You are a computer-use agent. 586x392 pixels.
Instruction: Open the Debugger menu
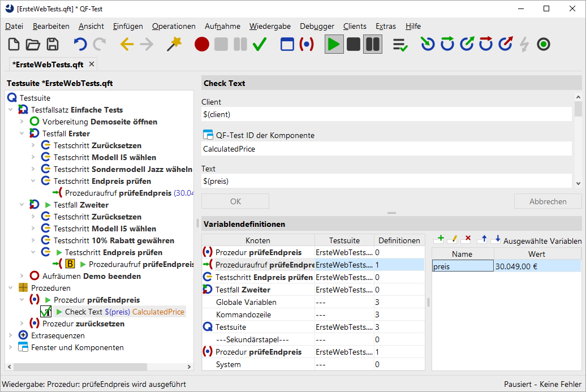coord(317,26)
